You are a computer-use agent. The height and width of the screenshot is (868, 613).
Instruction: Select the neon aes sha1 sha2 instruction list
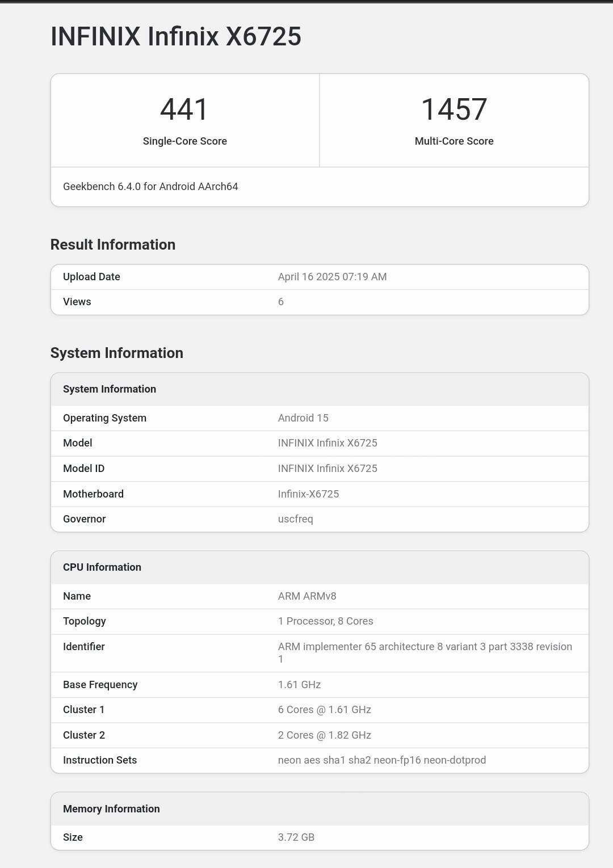point(382,760)
